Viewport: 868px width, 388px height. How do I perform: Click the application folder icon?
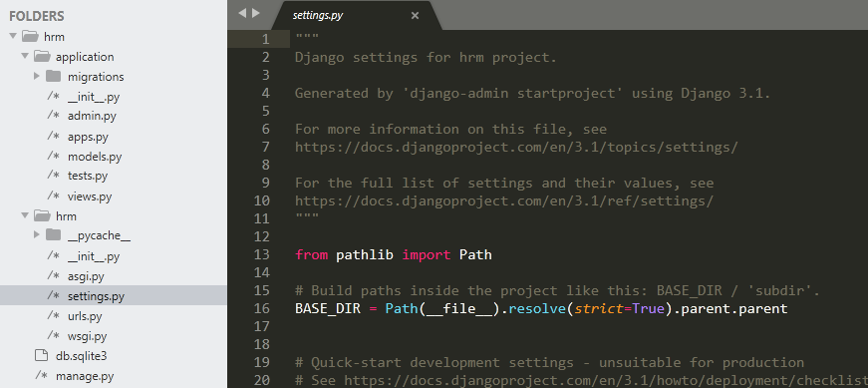(x=42, y=56)
